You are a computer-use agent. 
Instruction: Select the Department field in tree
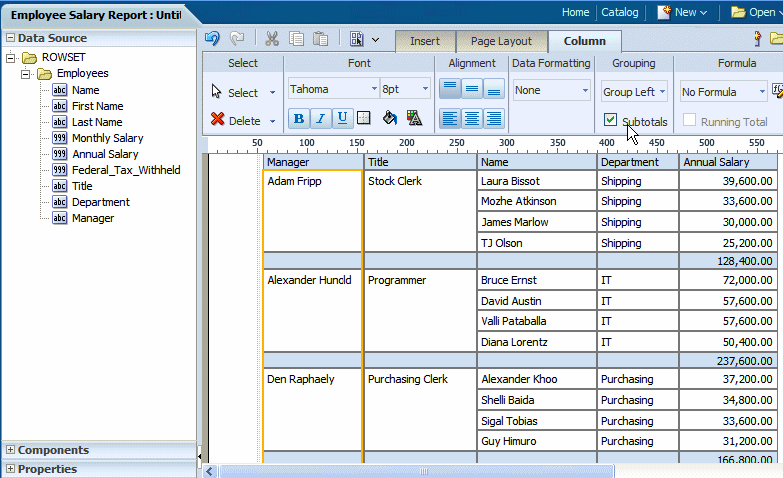click(x=100, y=202)
